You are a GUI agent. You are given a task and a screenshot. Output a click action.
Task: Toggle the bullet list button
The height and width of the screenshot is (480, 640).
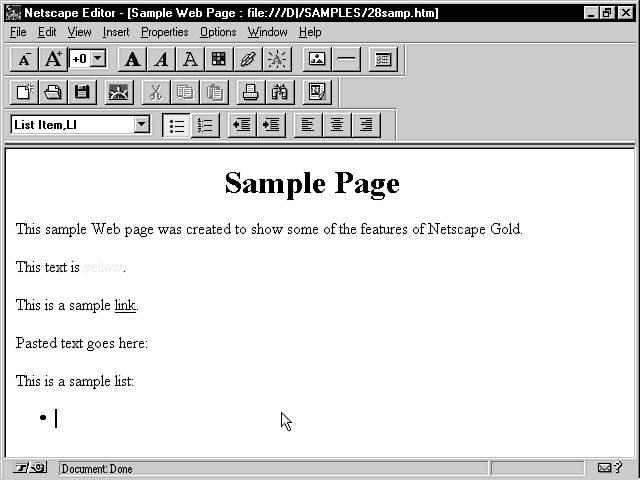coord(176,125)
